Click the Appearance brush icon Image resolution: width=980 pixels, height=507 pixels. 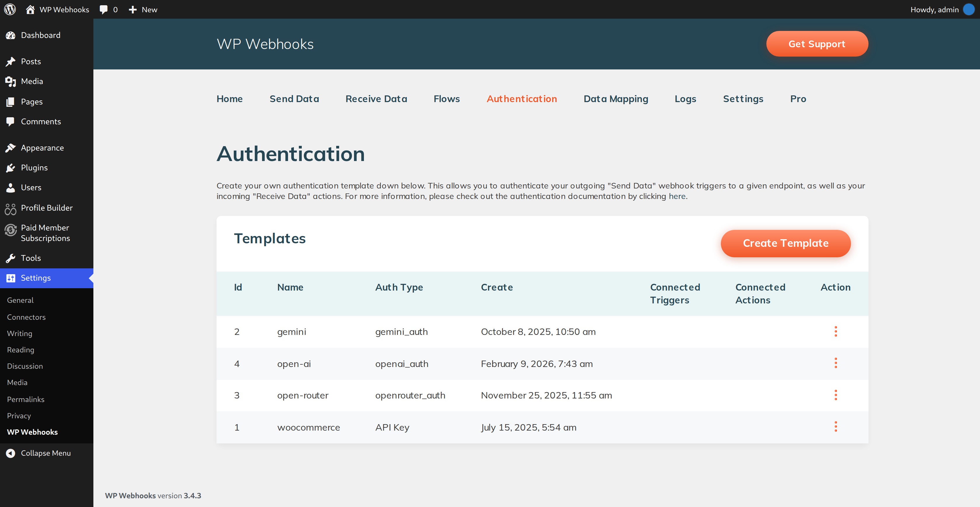coord(11,148)
